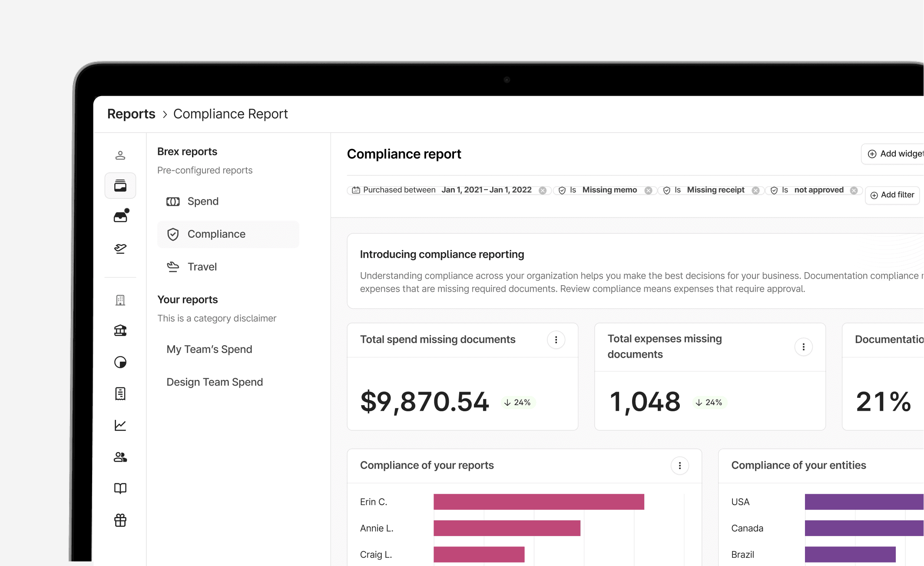Open options for Compliance of your reports

(680, 466)
